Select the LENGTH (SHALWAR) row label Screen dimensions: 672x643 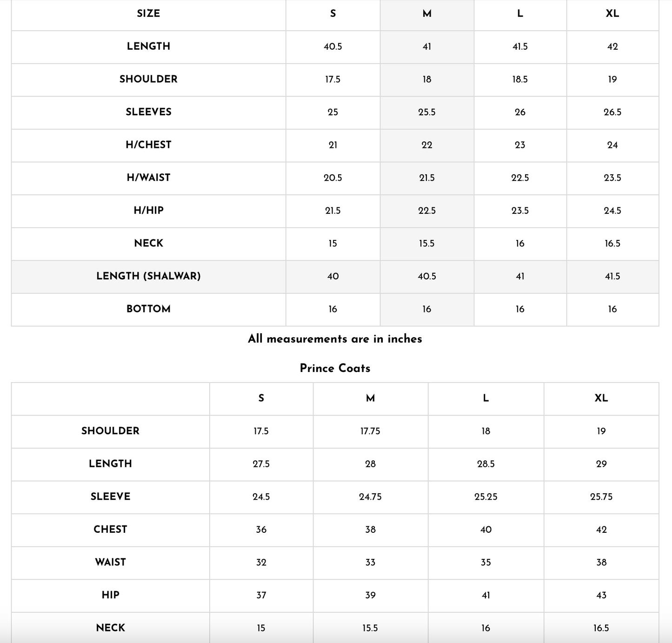pyautogui.click(x=148, y=276)
